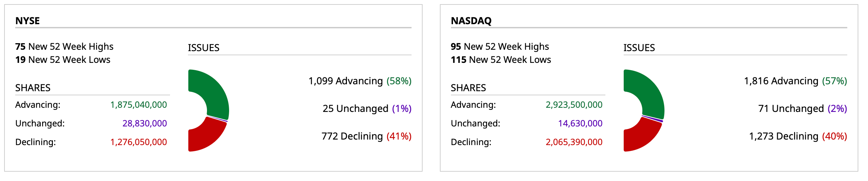Click NASDAQ declining shares value 2,065,390,000
This screenshot has height=181, width=868.
(x=574, y=142)
